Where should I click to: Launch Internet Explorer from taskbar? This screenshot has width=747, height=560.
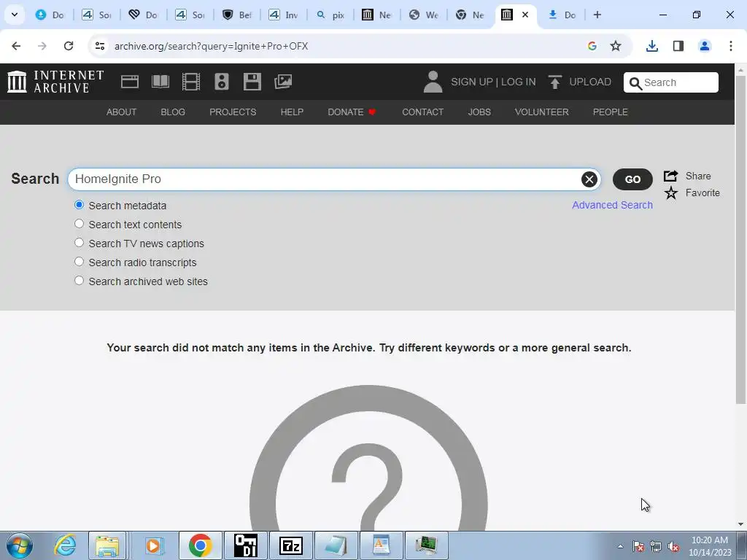coord(64,545)
